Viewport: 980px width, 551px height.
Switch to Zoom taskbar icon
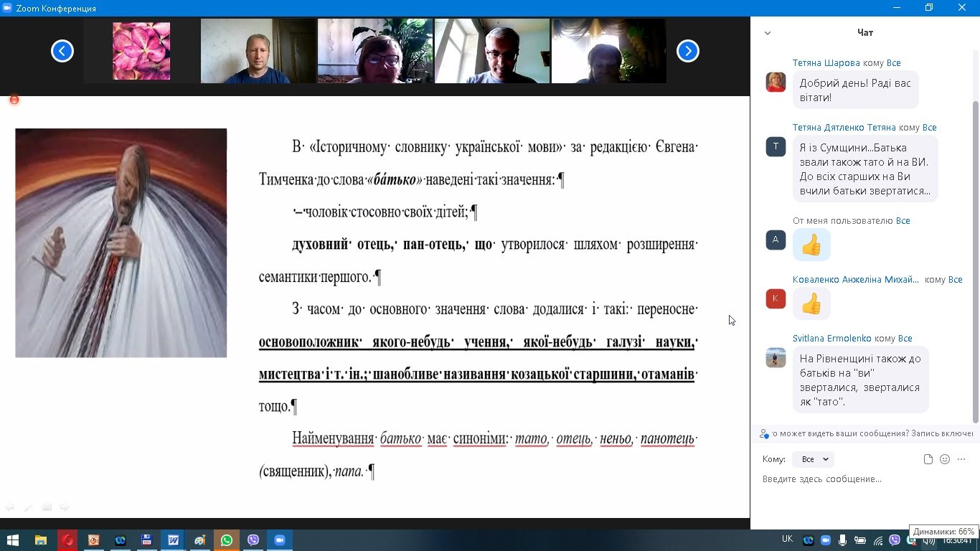(x=280, y=540)
